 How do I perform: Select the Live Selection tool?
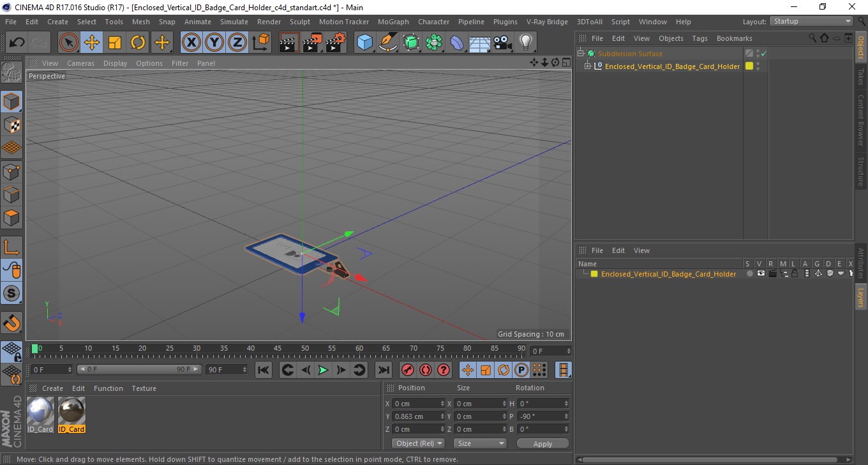point(69,43)
